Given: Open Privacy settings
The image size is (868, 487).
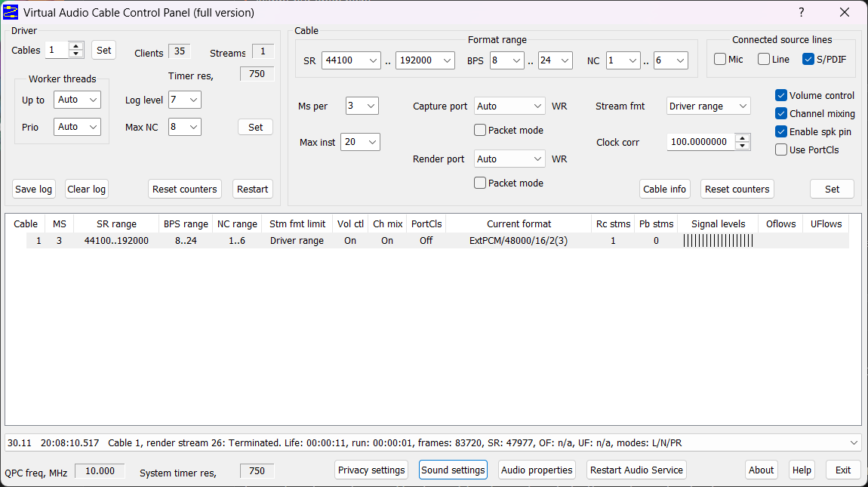Looking at the screenshot, I should (371, 470).
